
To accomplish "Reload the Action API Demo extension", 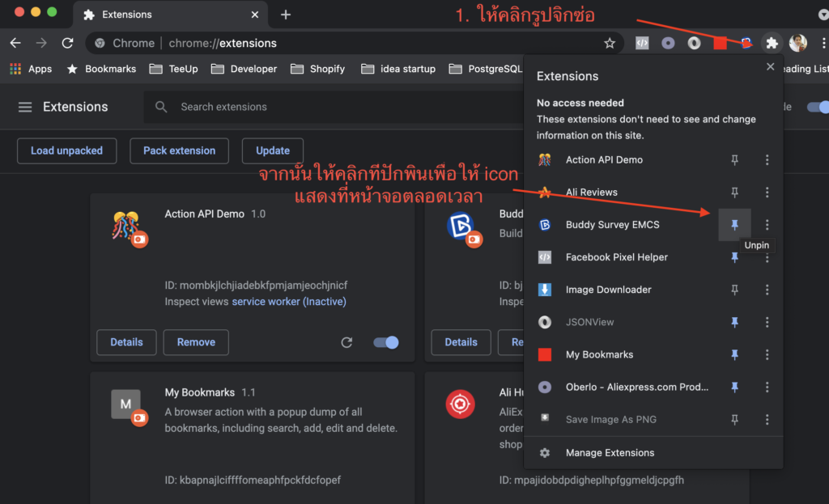I will coord(346,342).
